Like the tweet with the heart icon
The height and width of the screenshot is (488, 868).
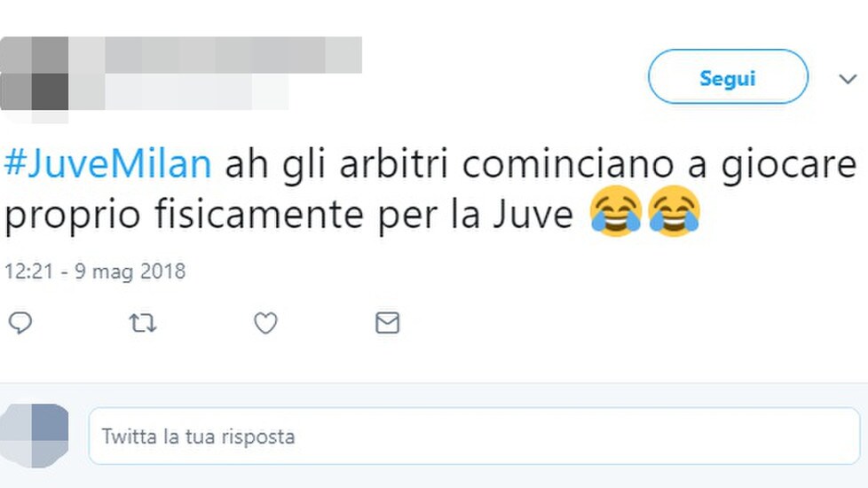click(x=265, y=323)
